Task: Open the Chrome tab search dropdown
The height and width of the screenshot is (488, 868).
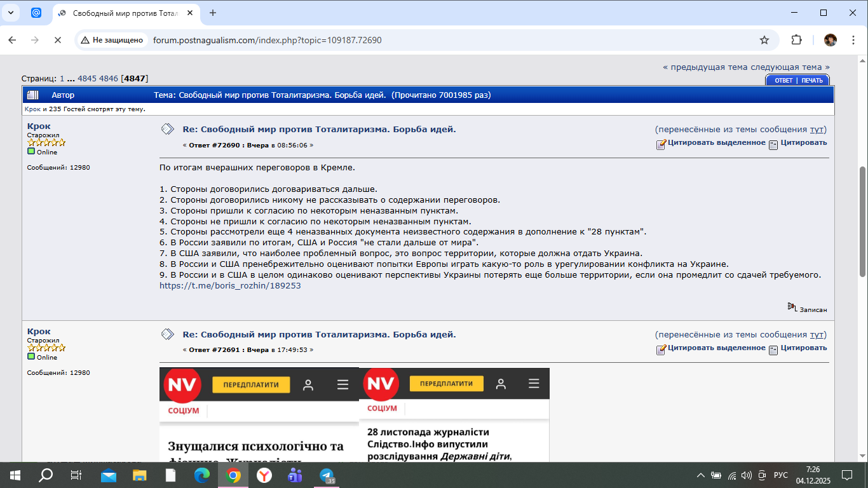Action: click(x=11, y=13)
